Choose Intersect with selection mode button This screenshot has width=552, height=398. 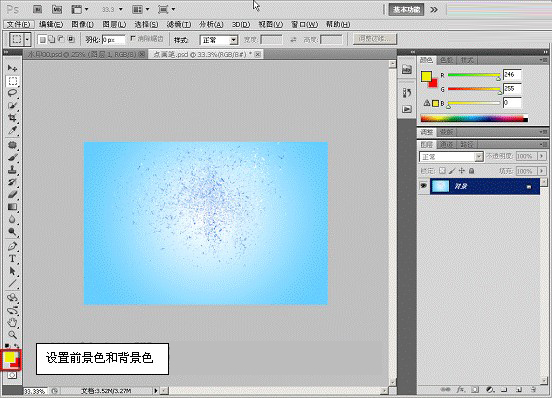click(71, 39)
